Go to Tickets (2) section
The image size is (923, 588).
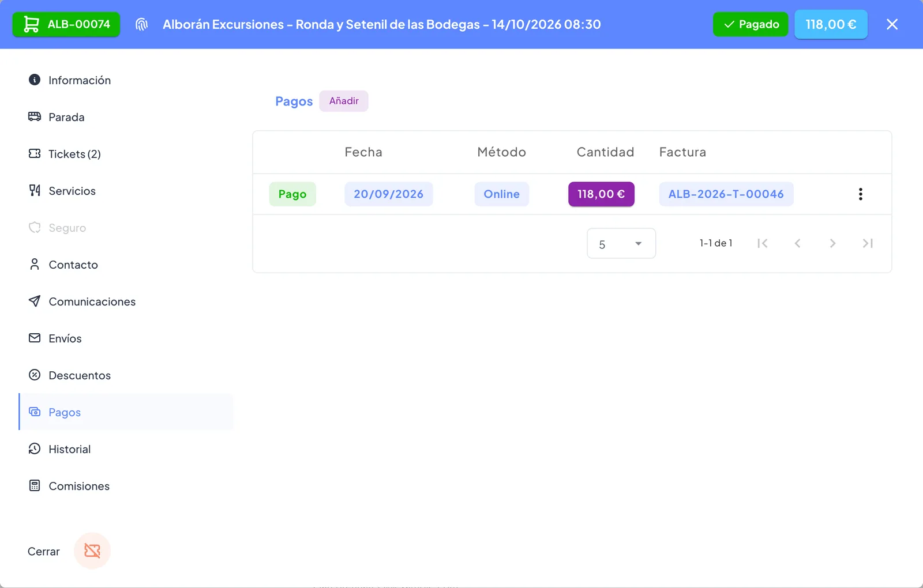click(x=126, y=154)
